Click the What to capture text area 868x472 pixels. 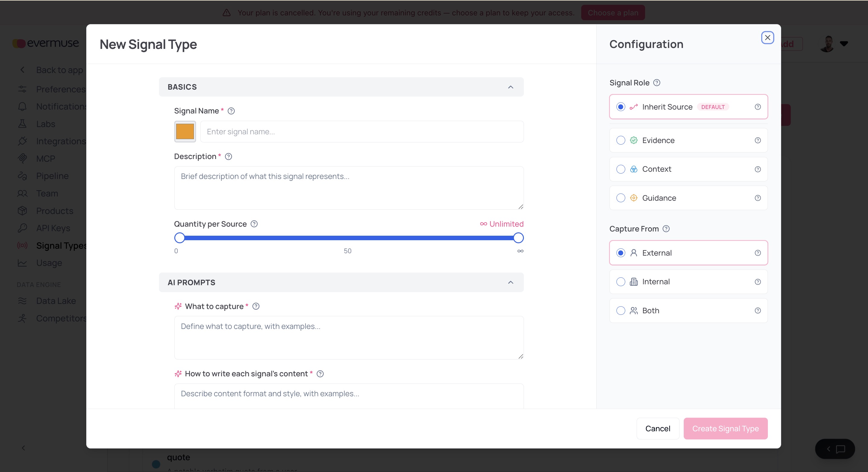(x=349, y=337)
